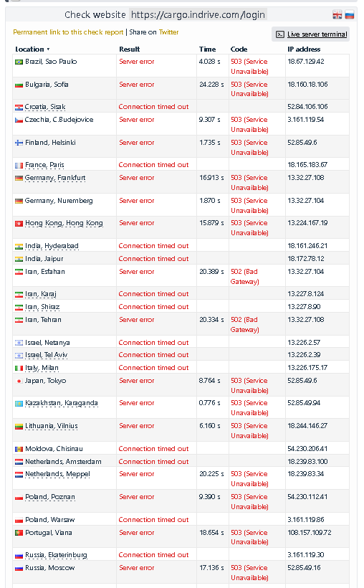Click the Portugal flag icon
The height and width of the screenshot is (588, 364).
tap(19, 533)
